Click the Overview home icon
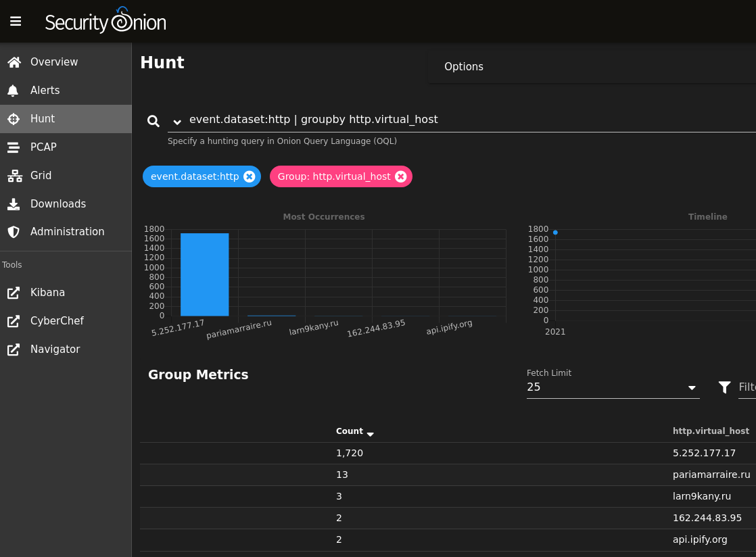 [x=14, y=62]
